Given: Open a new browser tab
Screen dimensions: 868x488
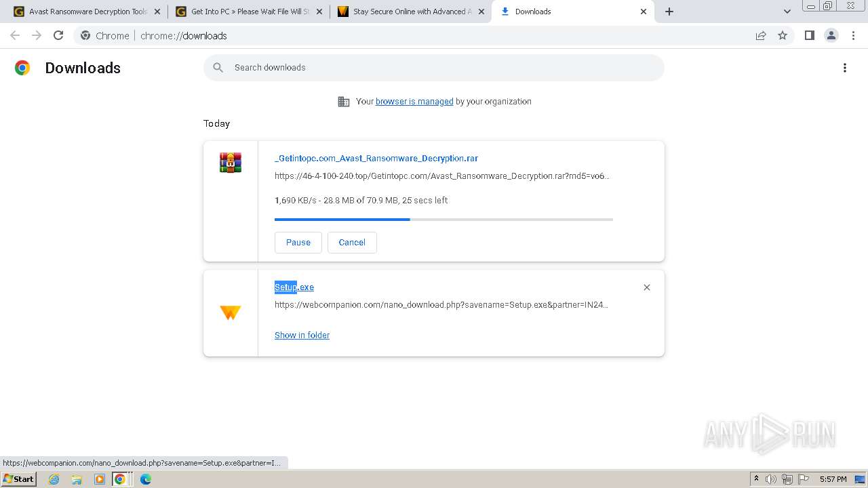Looking at the screenshot, I should [x=669, y=12].
